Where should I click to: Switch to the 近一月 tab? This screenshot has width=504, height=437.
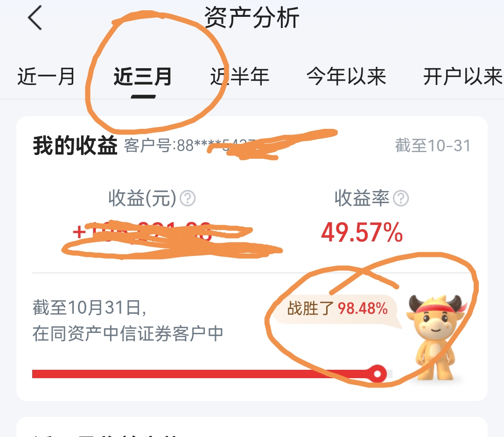click(x=46, y=77)
